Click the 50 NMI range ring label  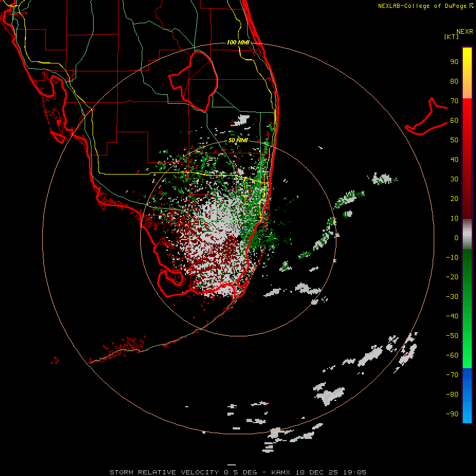(238, 140)
